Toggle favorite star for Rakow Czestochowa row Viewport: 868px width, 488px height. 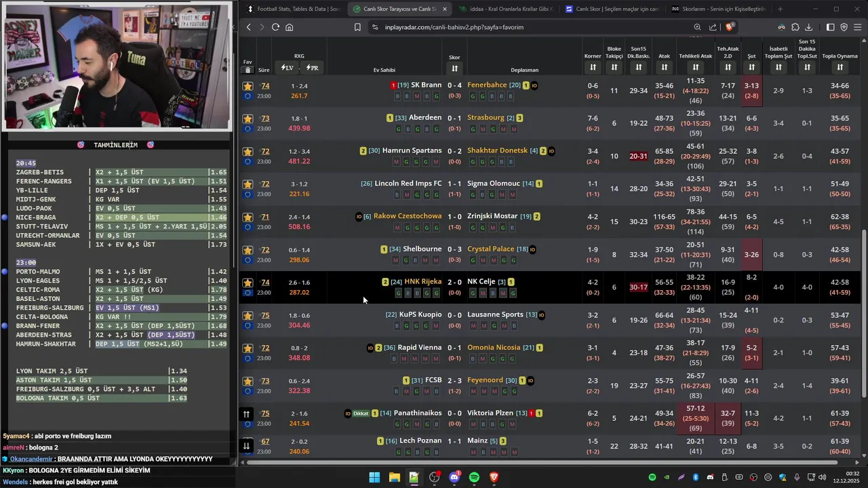click(x=248, y=217)
